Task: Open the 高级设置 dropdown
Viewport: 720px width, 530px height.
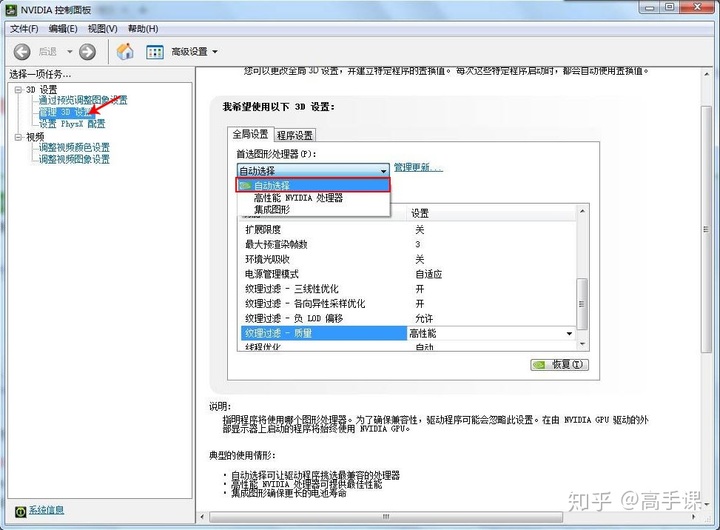Action: [194, 52]
